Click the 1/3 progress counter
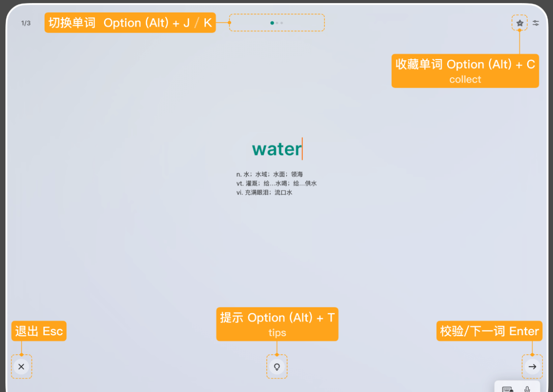Screen dimensions: 553x392 pos(26,23)
